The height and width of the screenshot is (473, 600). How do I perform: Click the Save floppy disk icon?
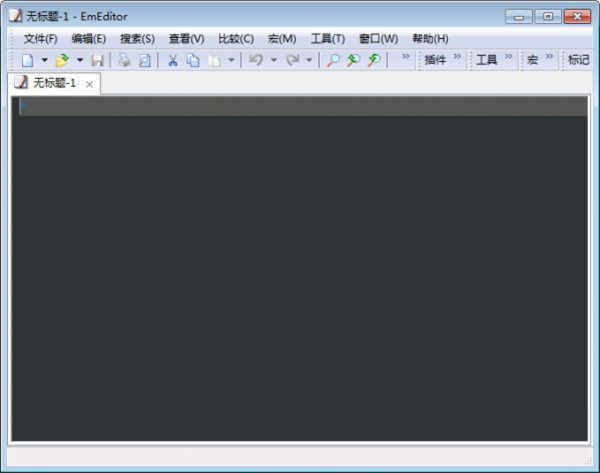point(97,60)
